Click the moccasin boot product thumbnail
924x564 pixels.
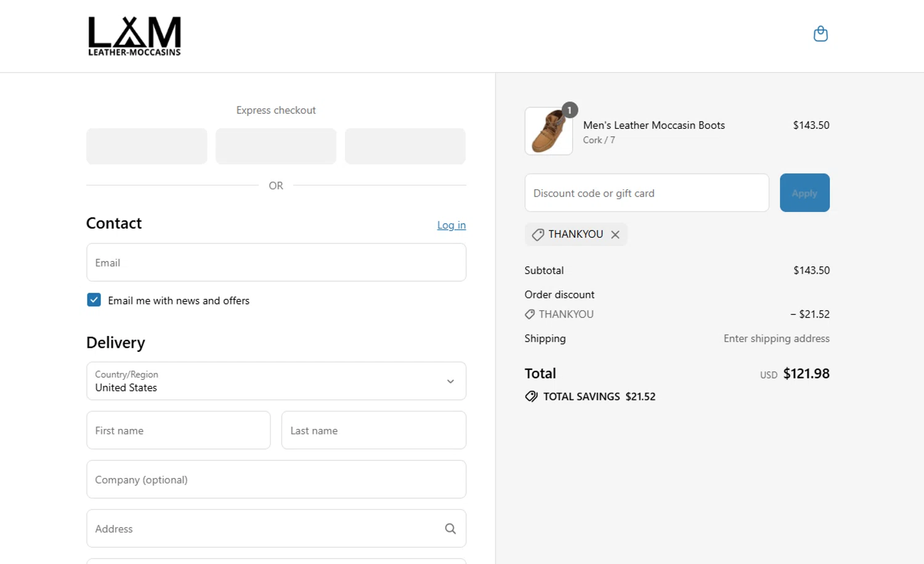coord(549,131)
